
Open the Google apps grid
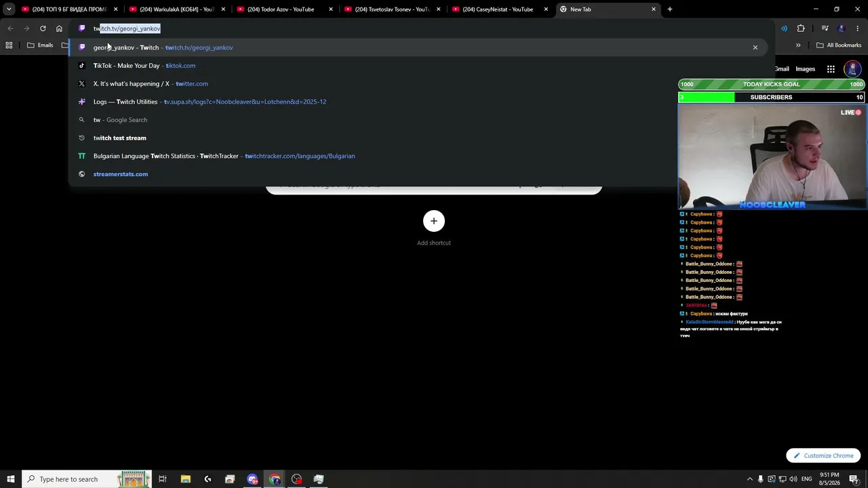coord(831,69)
